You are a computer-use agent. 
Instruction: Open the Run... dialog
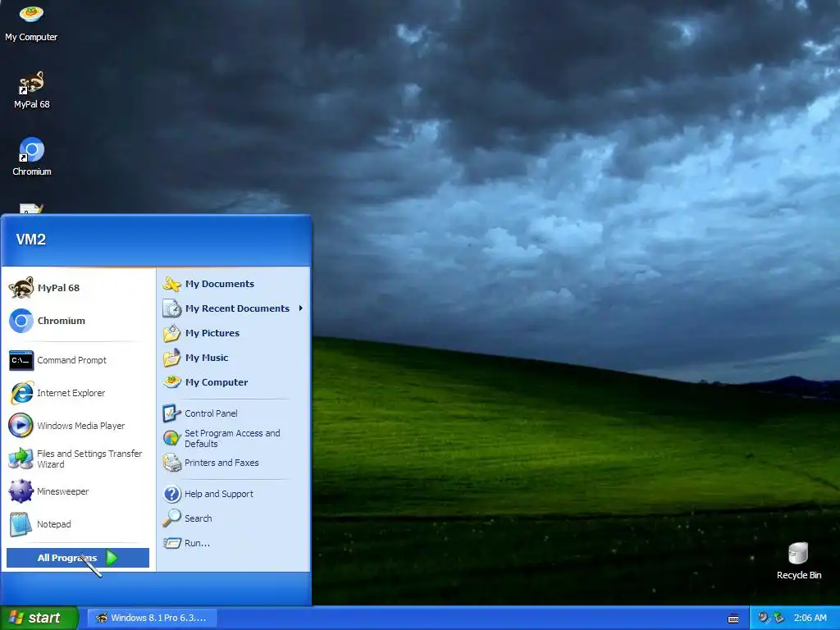coord(234,543)
